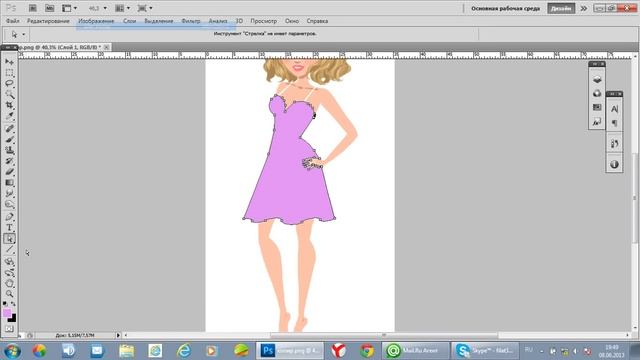This screenshot has height=360, width=640.
Task: Open the Слои menu
Action: pos(129,21)
